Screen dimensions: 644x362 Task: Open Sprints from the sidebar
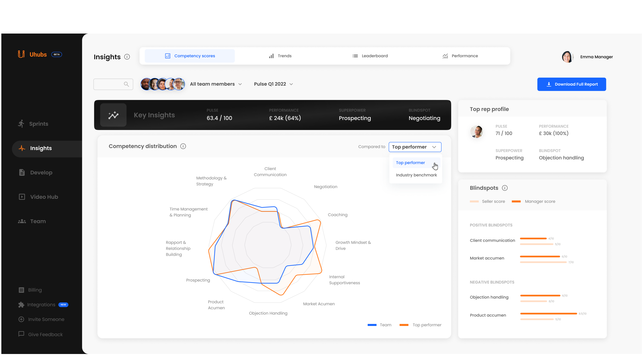point(39,124)
